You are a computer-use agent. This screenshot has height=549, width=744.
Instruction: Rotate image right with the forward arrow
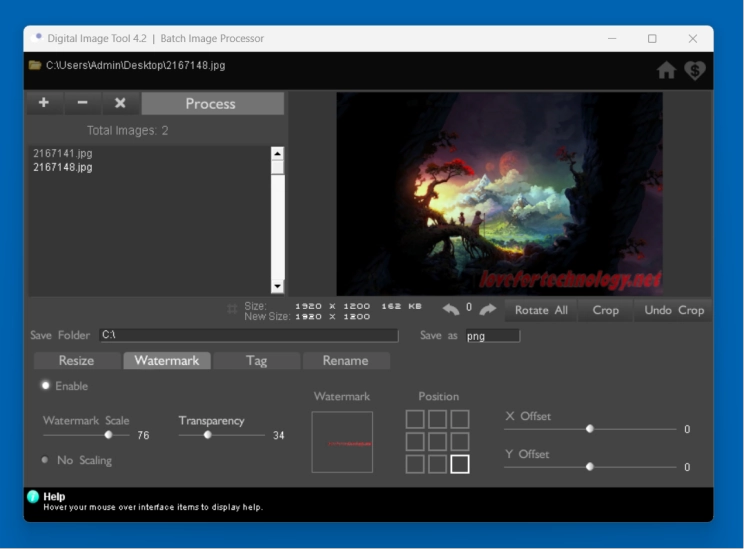(x=487, y=309)
